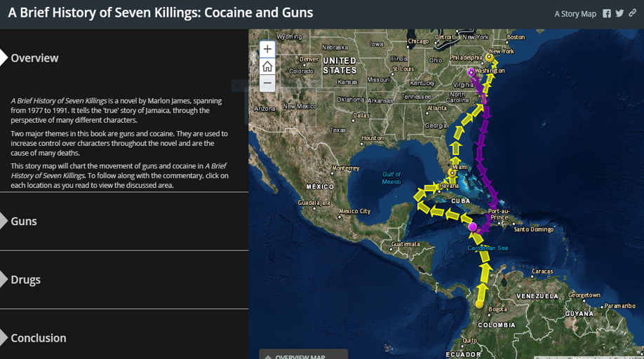Click the VENEZUELA map label
The height and width of the screenshot is (359, 644).
537,296
